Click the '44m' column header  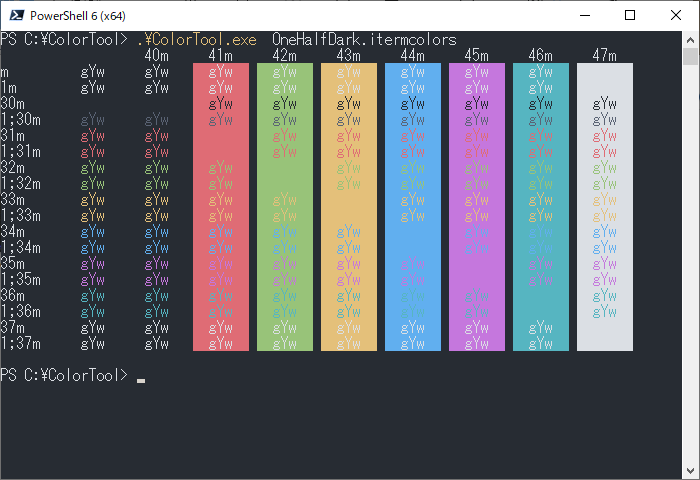tap(412, 56)
